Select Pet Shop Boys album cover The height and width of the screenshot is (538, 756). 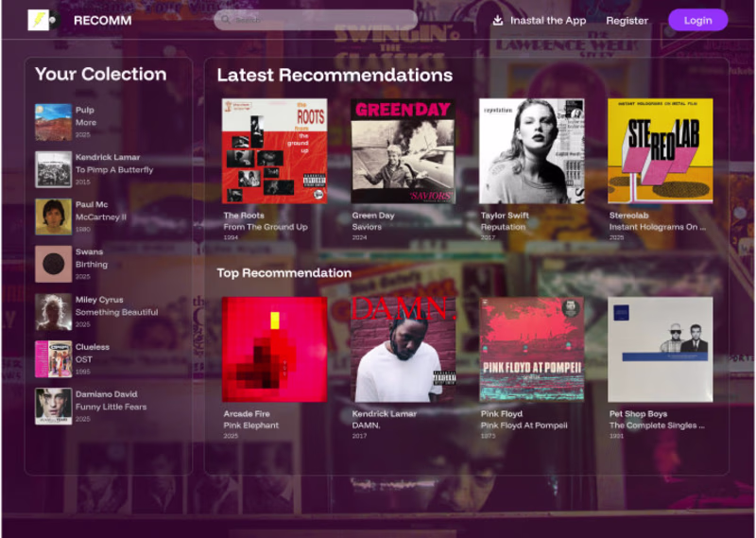(x=661, y=349)
